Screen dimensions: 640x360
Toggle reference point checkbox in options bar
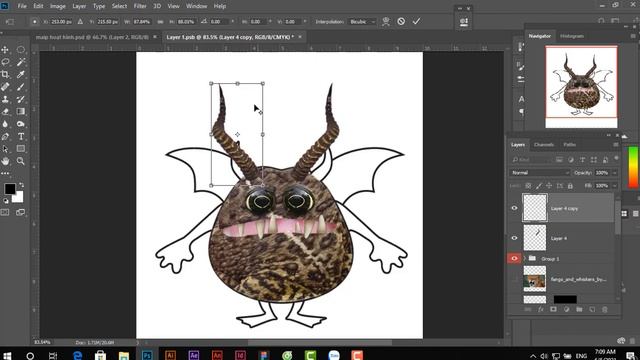(34, 21)
